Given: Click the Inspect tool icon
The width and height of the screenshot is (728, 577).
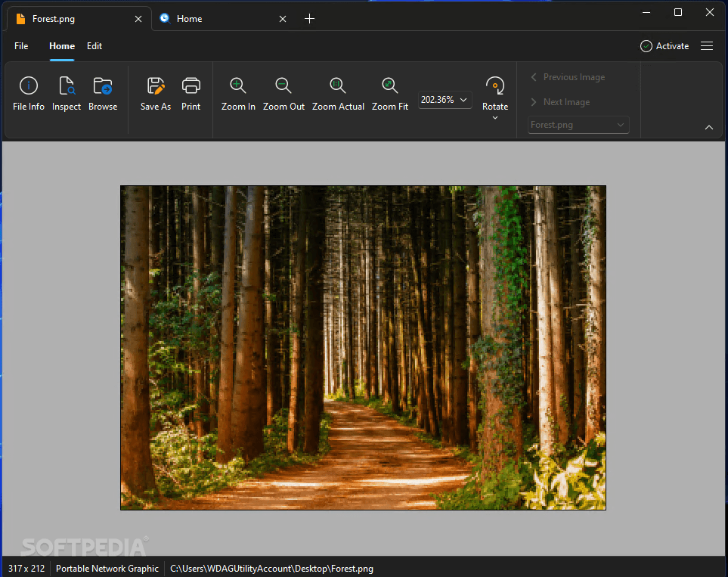Looking at the screenshot, I should (67, 86).
